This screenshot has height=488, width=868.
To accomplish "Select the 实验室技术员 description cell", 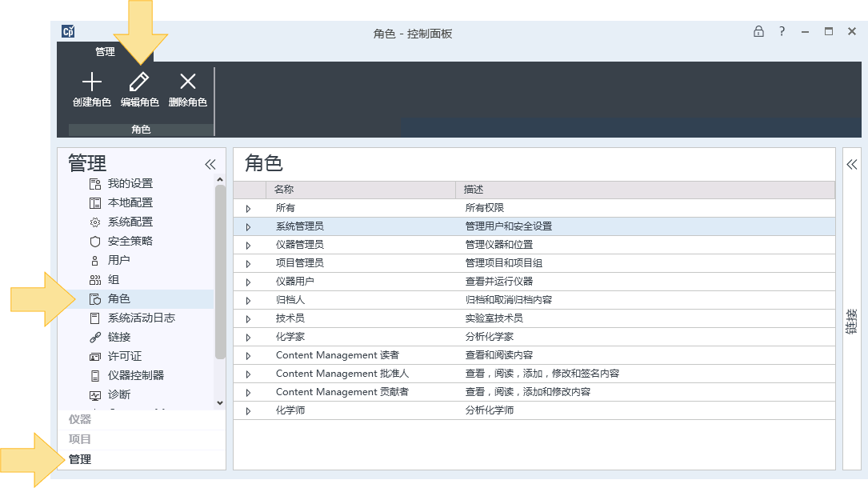I will 494,318.
